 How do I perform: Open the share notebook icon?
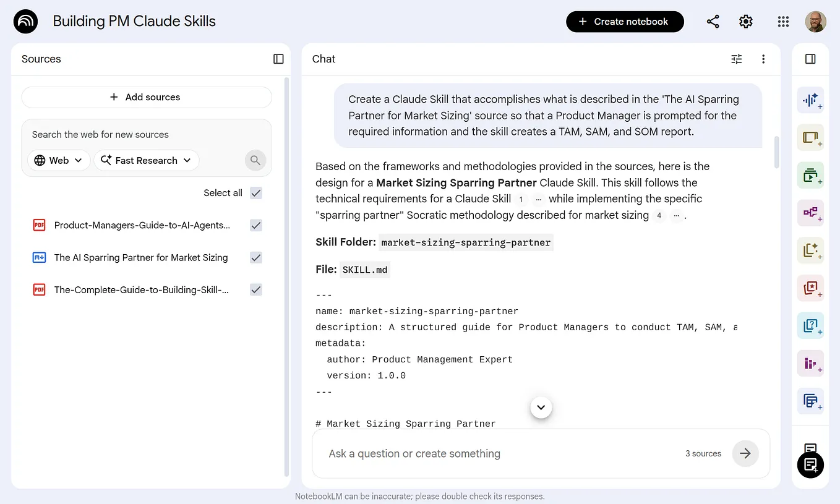(x=713, y=22)
